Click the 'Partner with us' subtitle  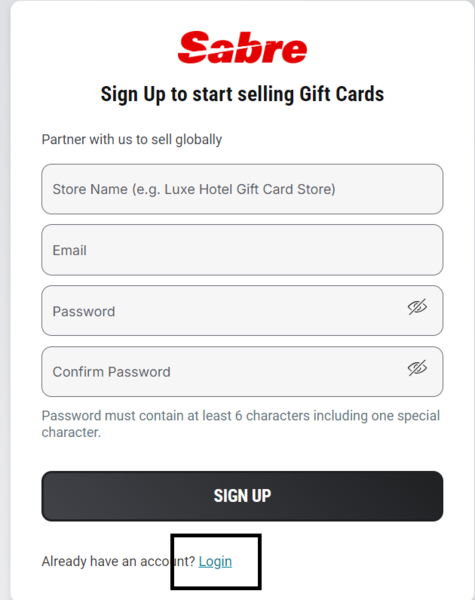click(132, 140)
